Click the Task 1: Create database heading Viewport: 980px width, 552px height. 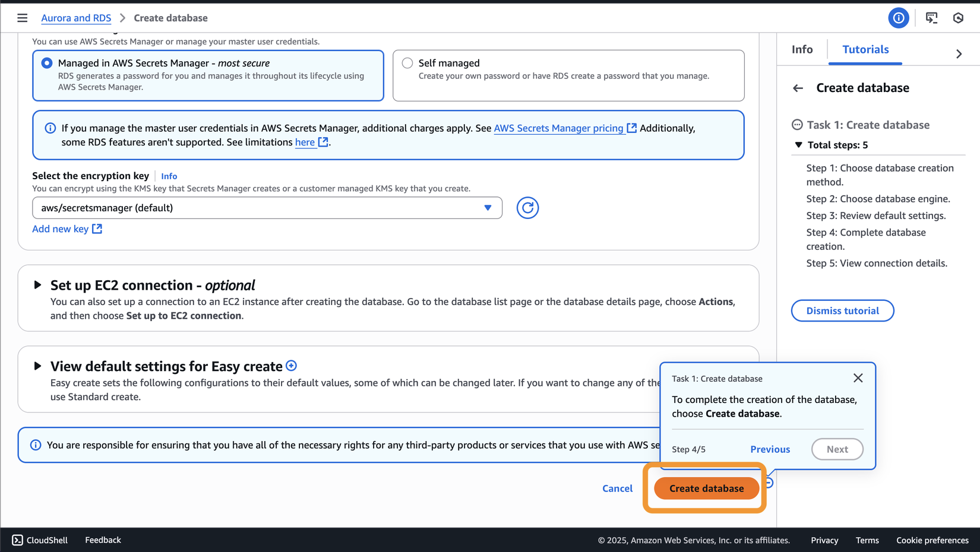pyautogui.click(x=868, y=125)
